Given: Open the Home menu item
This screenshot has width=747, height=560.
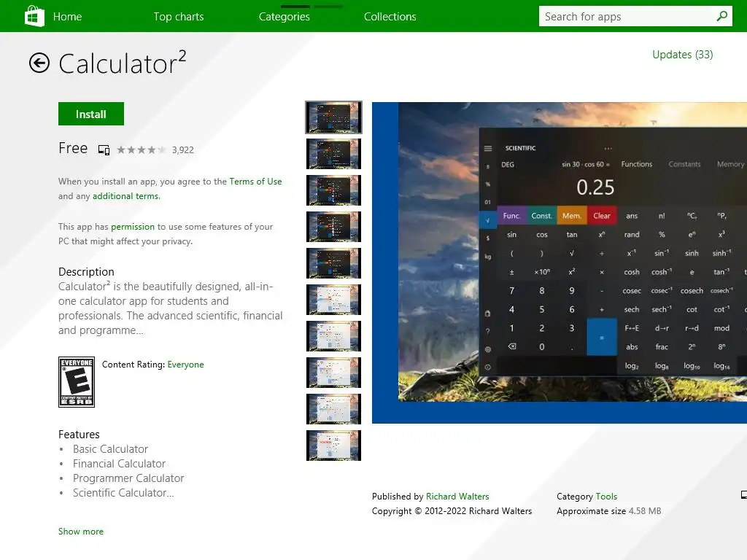Looking at the screenshot, I should (x=67, y=17).
